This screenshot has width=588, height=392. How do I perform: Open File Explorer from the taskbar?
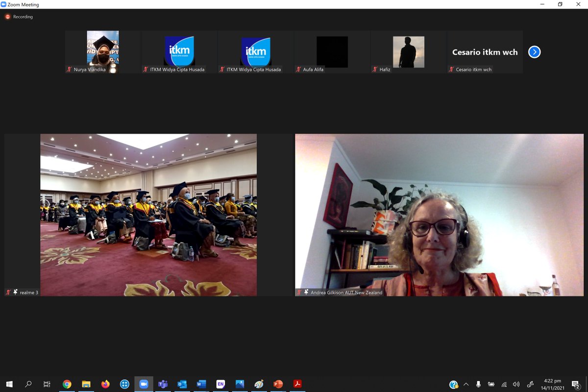click(86, 384)
